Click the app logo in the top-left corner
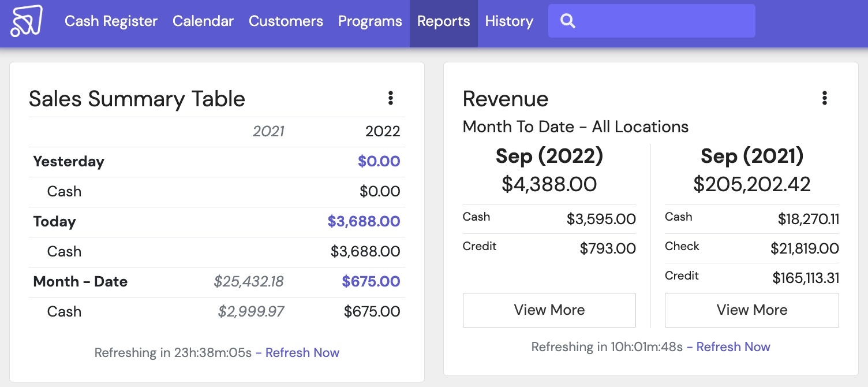 [x=27, y=21]
